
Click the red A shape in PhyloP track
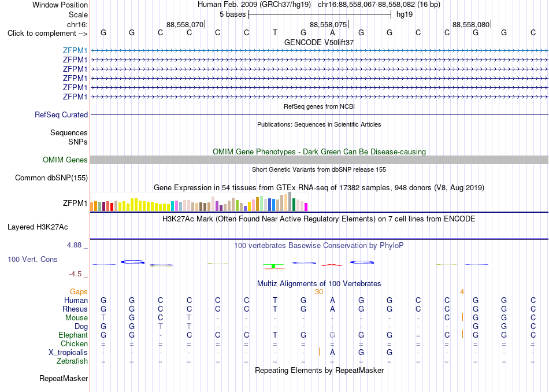[332, 265]
